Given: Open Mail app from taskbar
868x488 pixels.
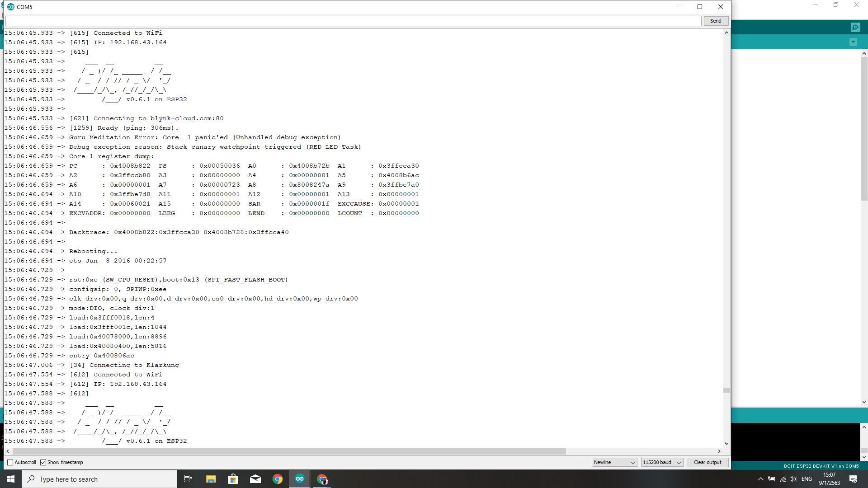Looking at the screenshot, I should tap(255, 479).
